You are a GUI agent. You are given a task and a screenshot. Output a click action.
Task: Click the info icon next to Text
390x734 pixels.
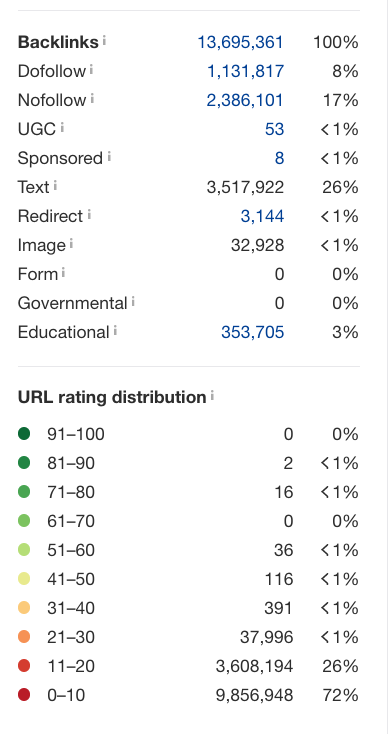[55, 185]
